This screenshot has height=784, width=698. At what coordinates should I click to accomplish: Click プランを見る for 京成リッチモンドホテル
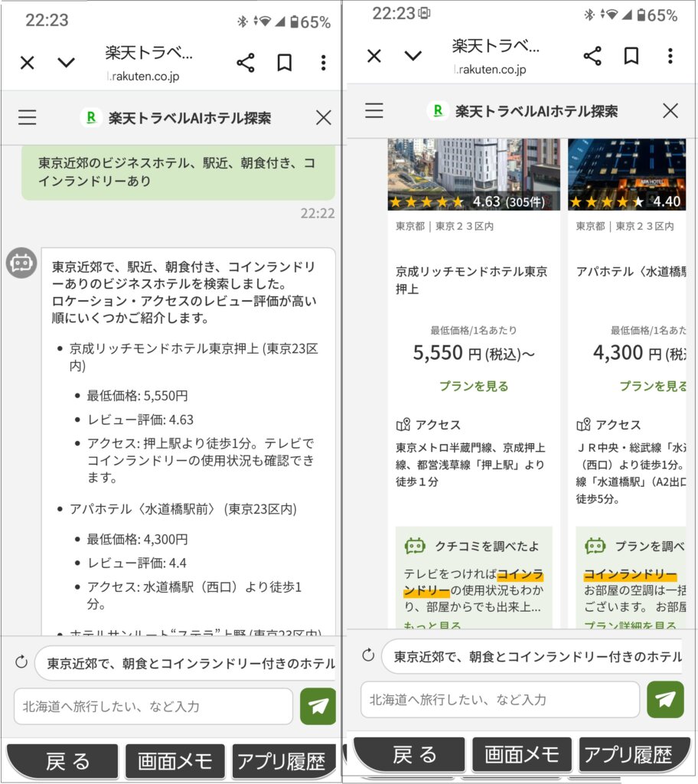click(474, 386)
